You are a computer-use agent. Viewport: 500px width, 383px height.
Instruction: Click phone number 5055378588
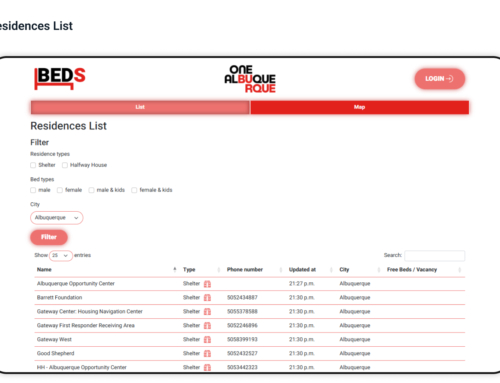pyautogui.click(x=242, y=312)
